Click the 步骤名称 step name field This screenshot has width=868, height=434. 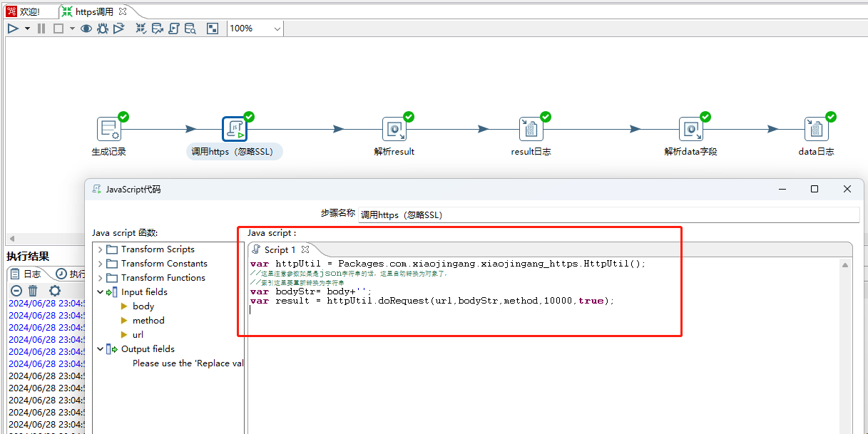tap(499, 215)
